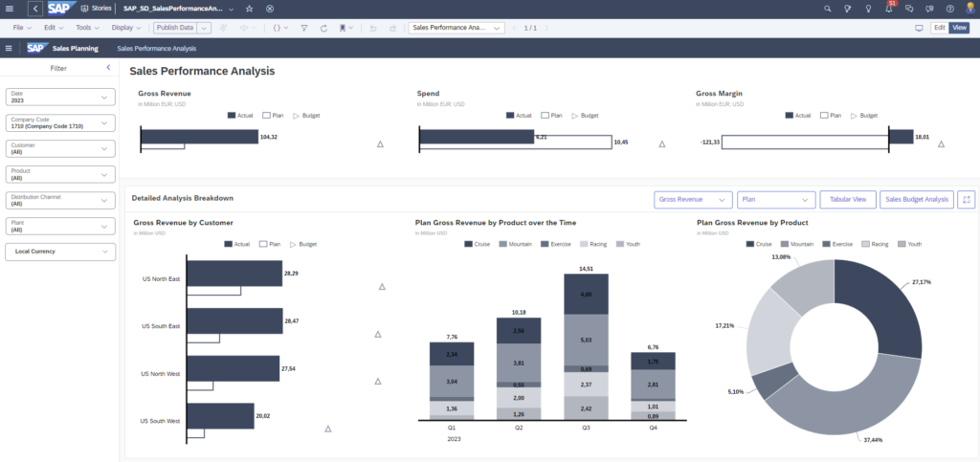Click the refresh icon in toolbar
The image size is (980, 462).
coord(325,28)
